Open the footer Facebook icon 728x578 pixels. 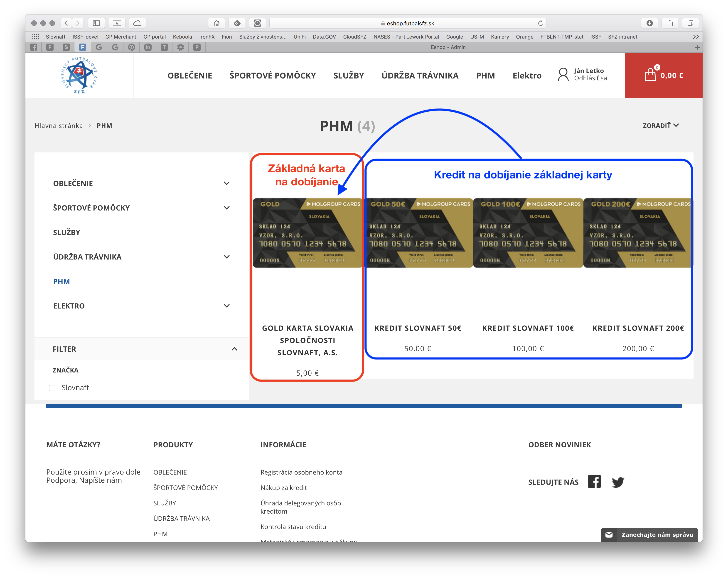tap(594, 481)
